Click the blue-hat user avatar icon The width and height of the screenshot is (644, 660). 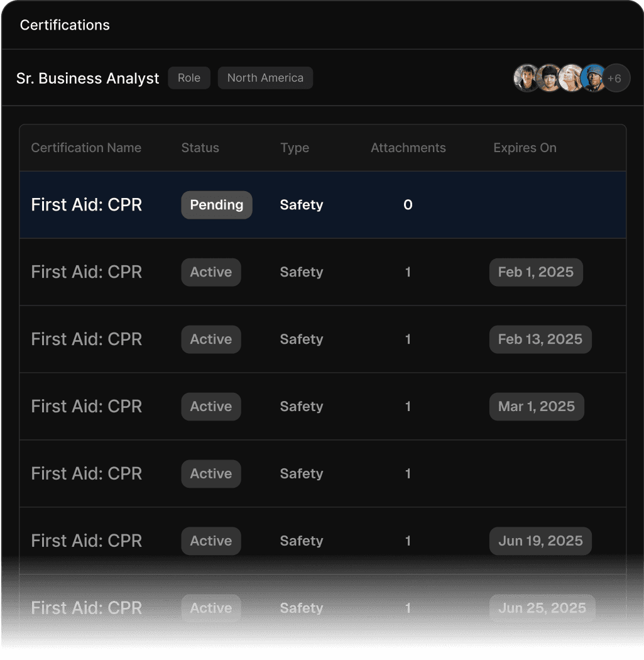[594, 77]
